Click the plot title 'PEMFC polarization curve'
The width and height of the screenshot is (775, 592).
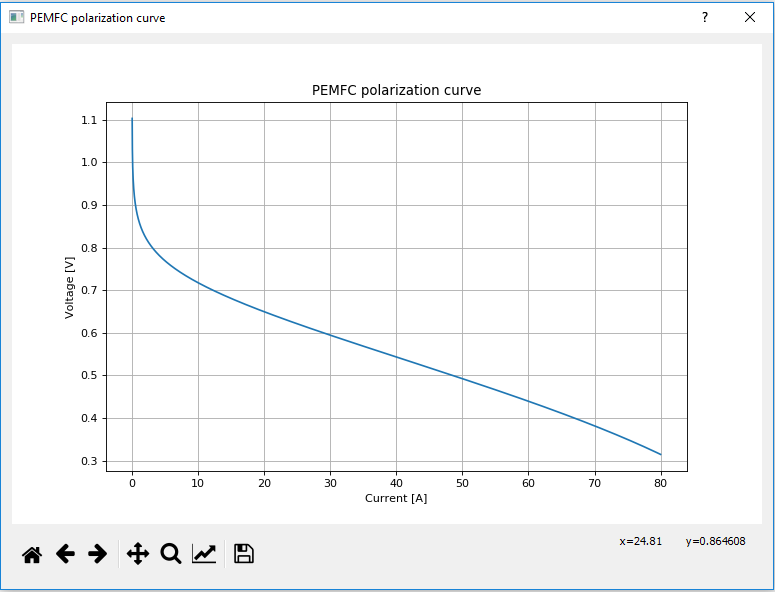pyautogui.click(x=396, y=90)
